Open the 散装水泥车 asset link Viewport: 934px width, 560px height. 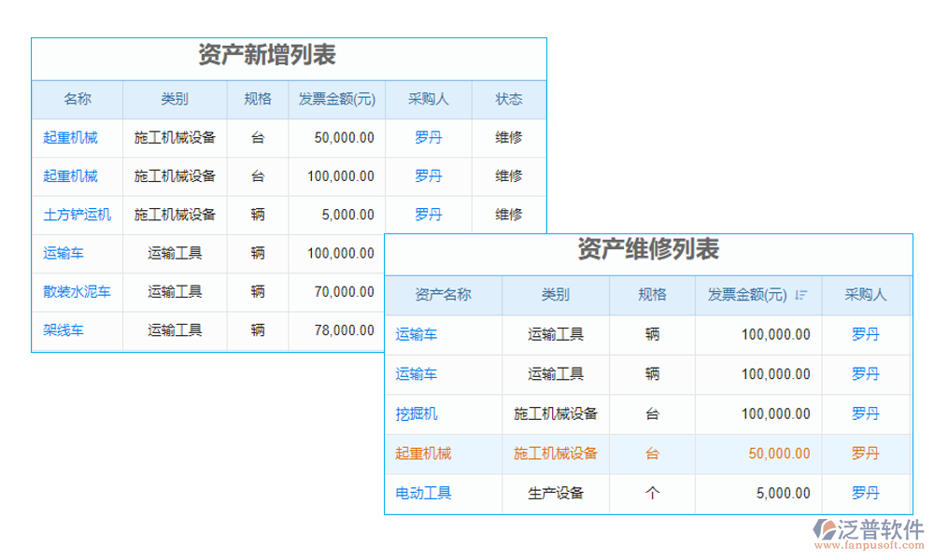coord(78,291)
